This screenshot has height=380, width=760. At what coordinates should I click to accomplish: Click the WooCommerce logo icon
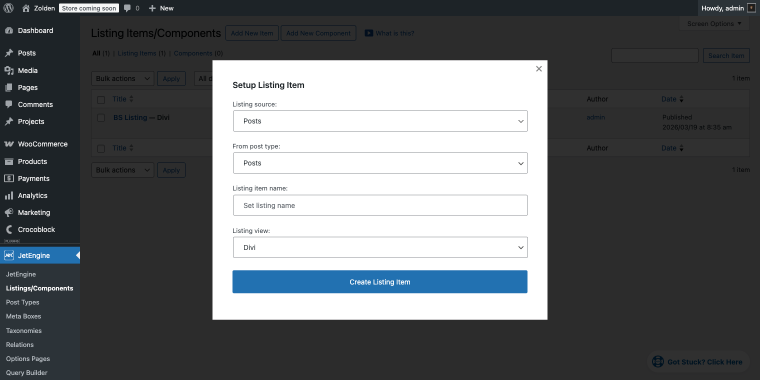point(9,144)
